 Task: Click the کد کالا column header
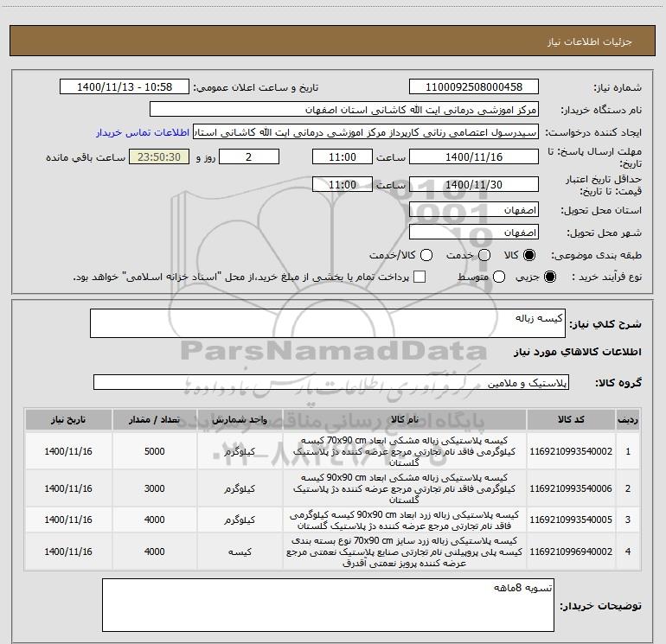pyautogui.click(x=571, y=420)
